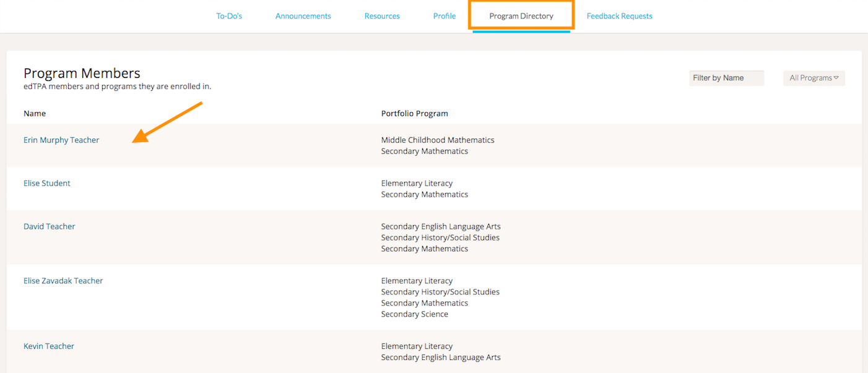Select the Elise Zavadak Teacher link
This screenshot has height=373, width=868.
click(x=63, y=281)
